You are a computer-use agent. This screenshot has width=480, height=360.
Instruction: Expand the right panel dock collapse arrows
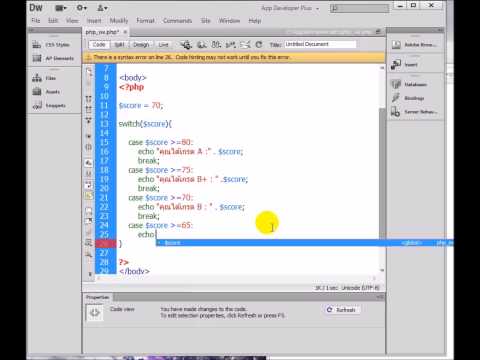(440, 30)
